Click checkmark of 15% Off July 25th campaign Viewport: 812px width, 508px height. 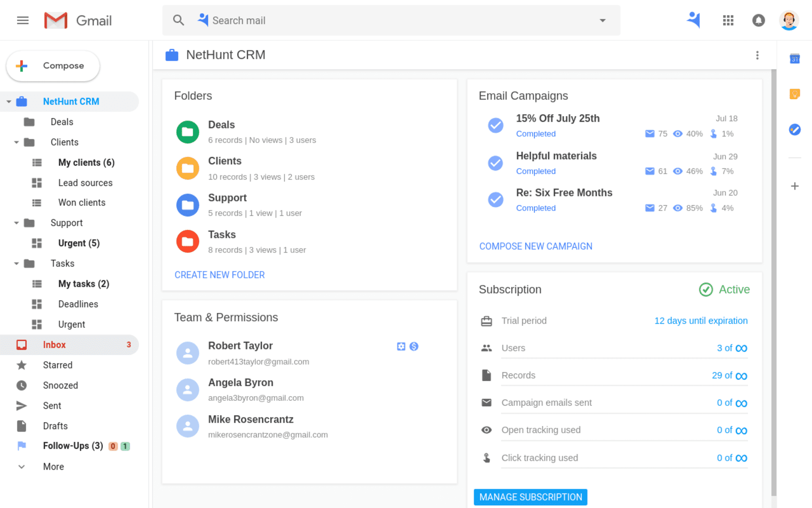495,126
